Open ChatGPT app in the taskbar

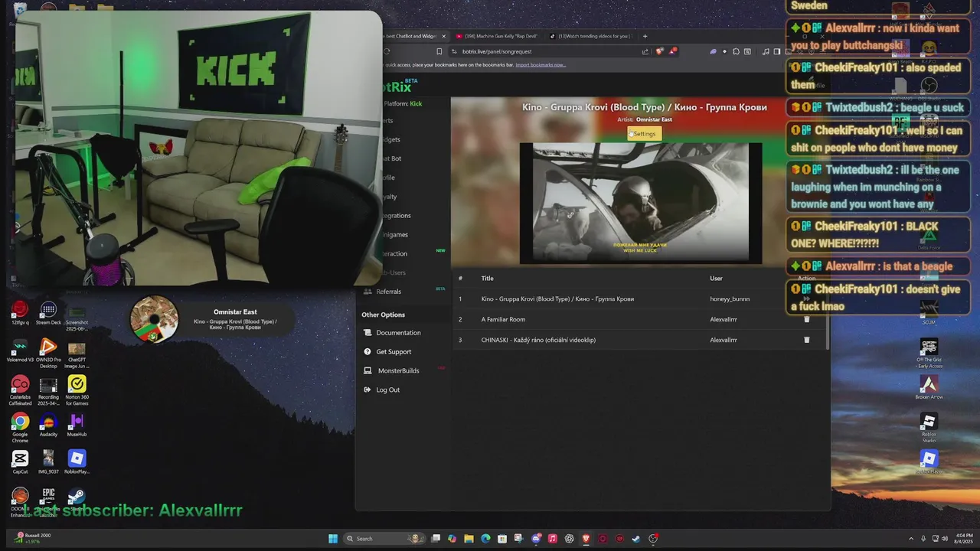tap(570, 538)
